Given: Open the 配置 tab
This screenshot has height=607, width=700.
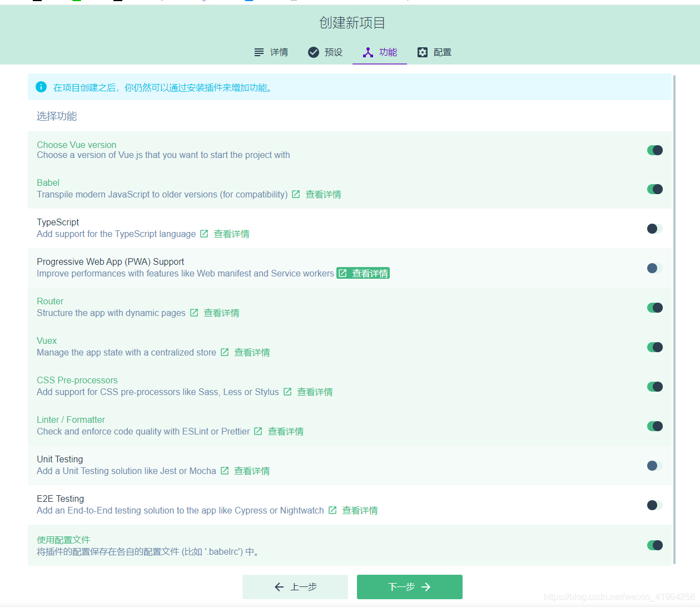Looking at the screenshot, I should point(434,52).
